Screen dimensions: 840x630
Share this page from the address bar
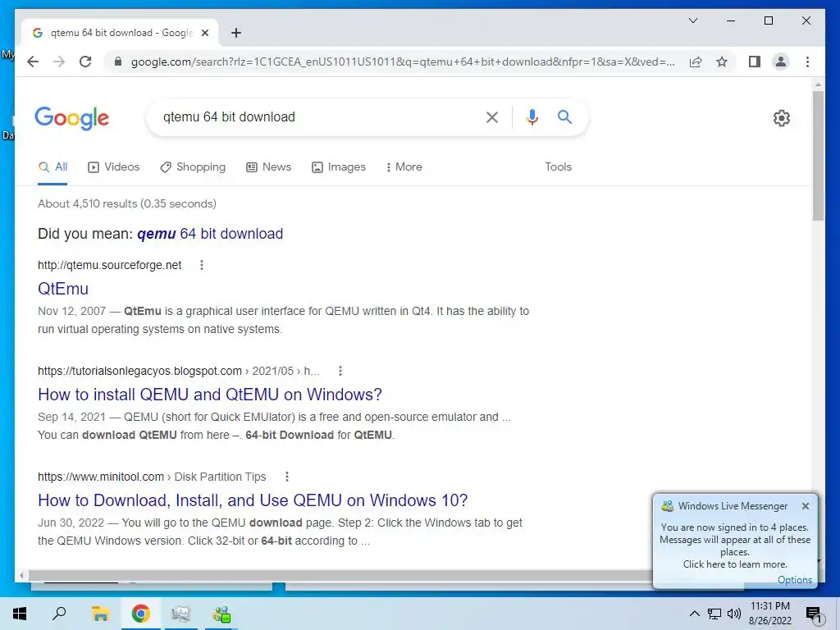pyautogui.click(x=696, y=62)
